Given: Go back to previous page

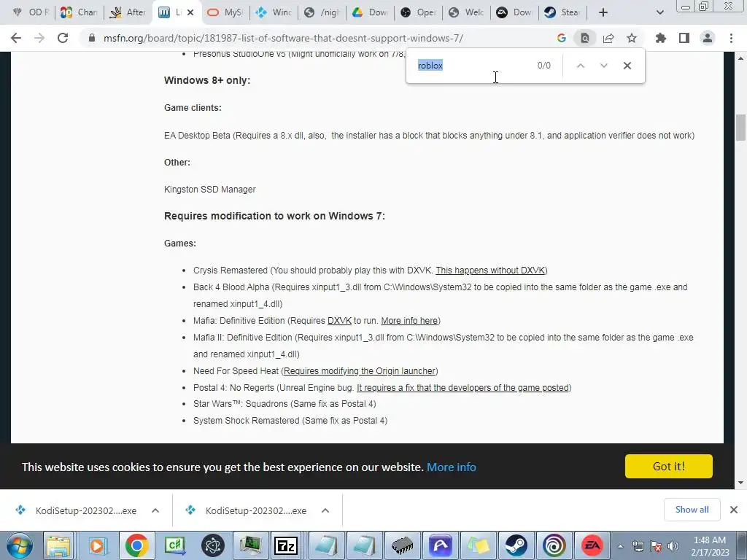Looking at the screenshot, I should 16,38.
